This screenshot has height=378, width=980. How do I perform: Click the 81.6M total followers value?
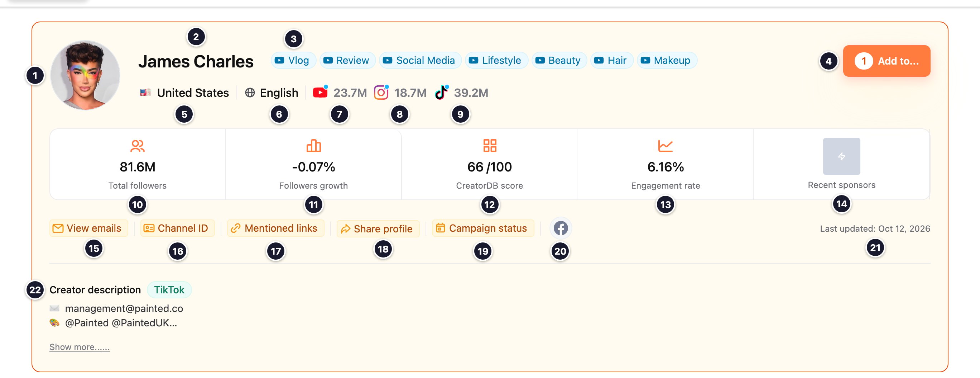pyautogui.click(x=137, y=167)
